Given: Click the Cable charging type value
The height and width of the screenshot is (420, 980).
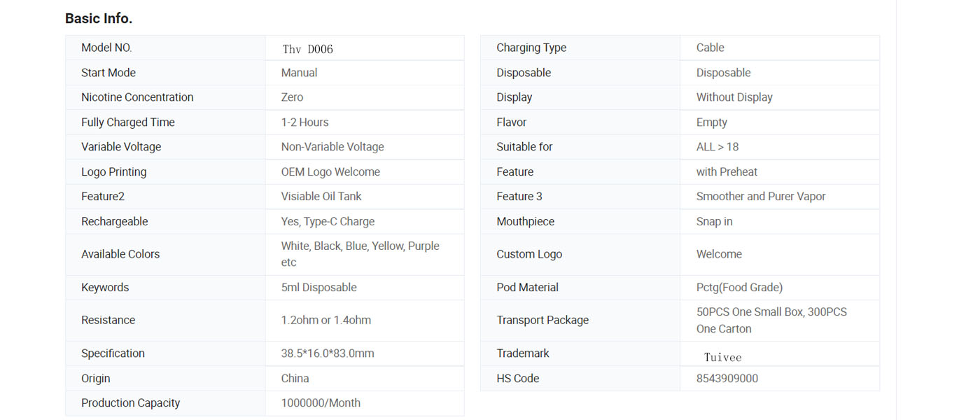Looking at the screenshot, I should pyautogui.click(x=710, y=48).
